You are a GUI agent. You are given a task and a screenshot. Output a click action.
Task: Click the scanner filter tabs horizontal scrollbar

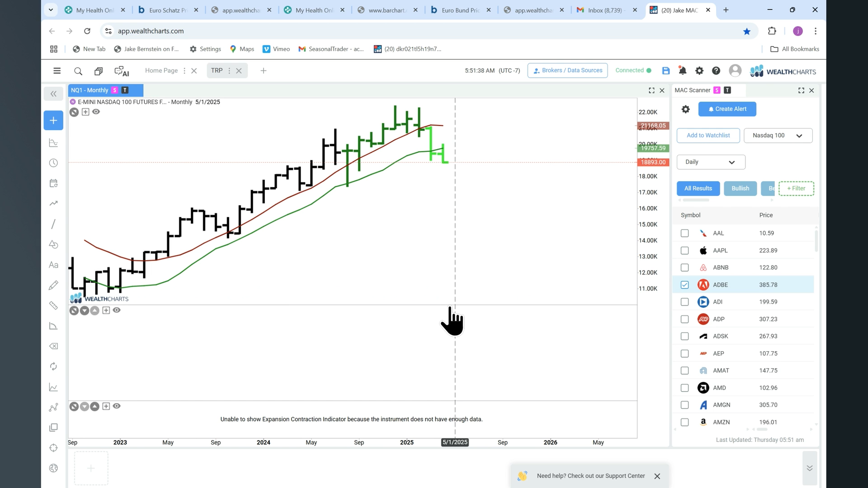tap(696, 200)
